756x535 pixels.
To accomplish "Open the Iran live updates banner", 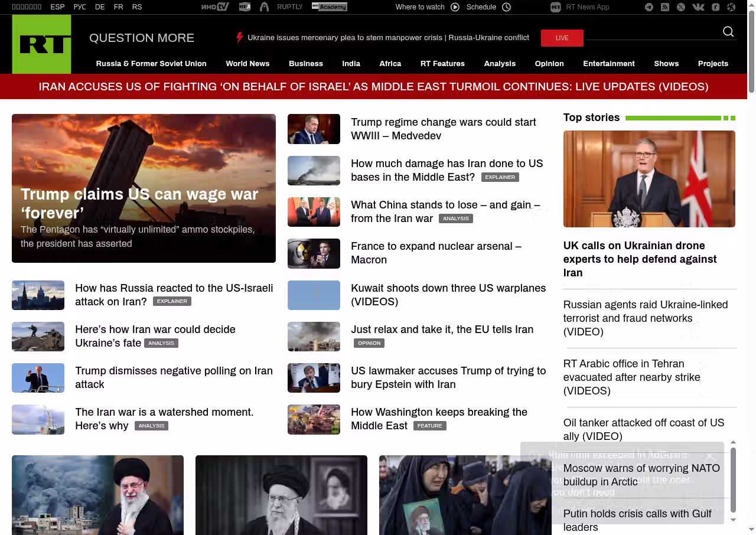I will 373,87.
